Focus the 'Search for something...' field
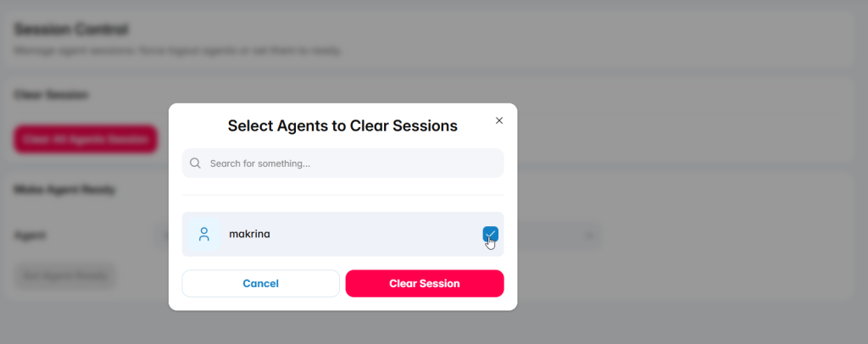This screenshot has width=868, height=344. tap(342, 164)
